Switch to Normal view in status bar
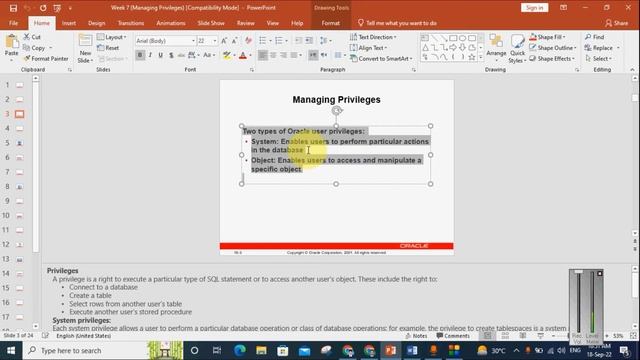This screenshot has height=360, width=640. point(487,336)
